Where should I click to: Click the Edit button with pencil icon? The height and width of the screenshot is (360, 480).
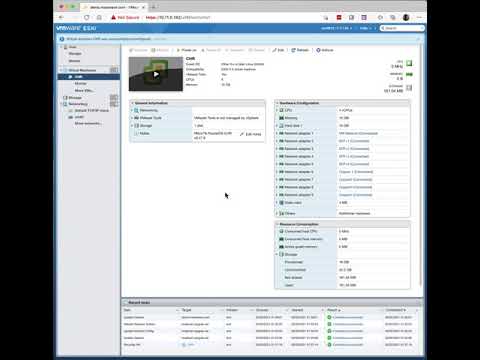point(278,50)
